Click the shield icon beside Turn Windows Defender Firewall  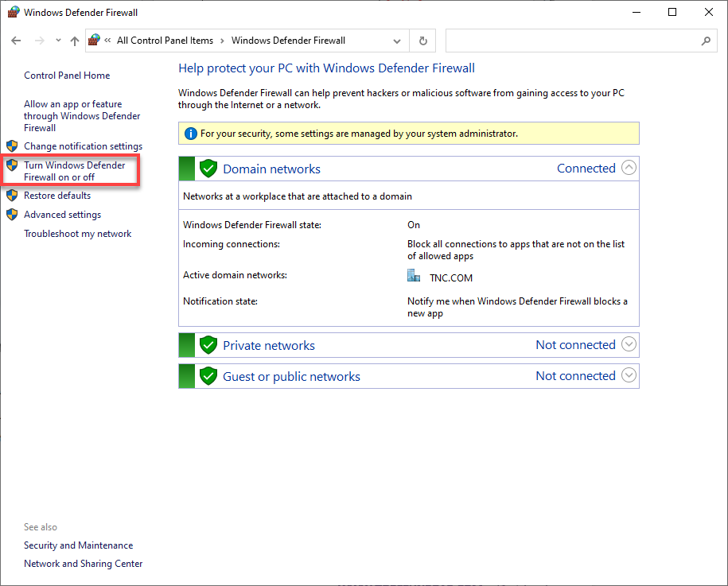click(12, 165)
